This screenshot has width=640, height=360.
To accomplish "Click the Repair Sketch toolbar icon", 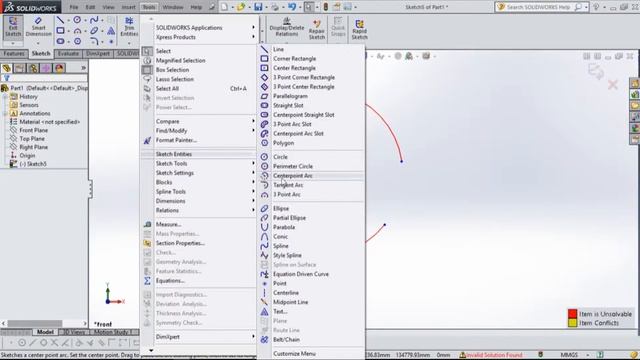I will 317,29.
